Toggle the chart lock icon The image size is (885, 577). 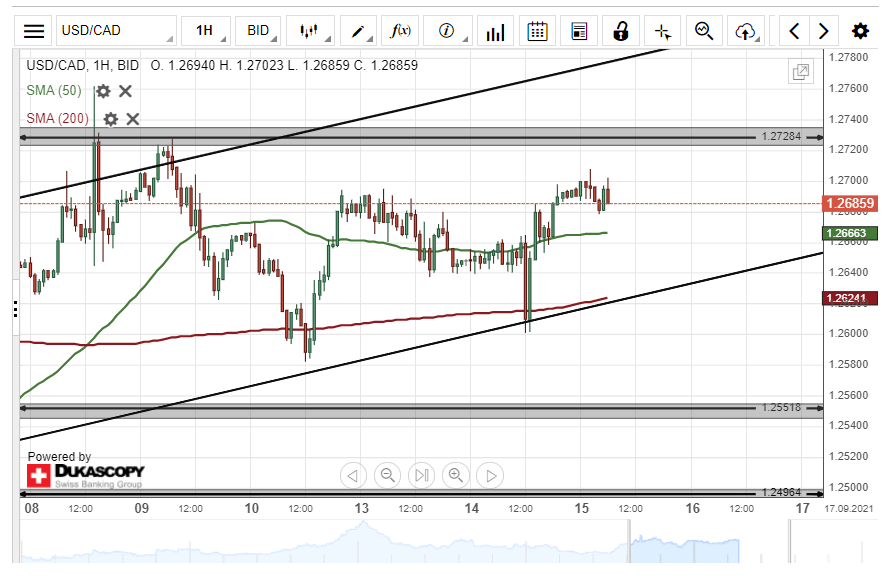(x=620, y=31)
